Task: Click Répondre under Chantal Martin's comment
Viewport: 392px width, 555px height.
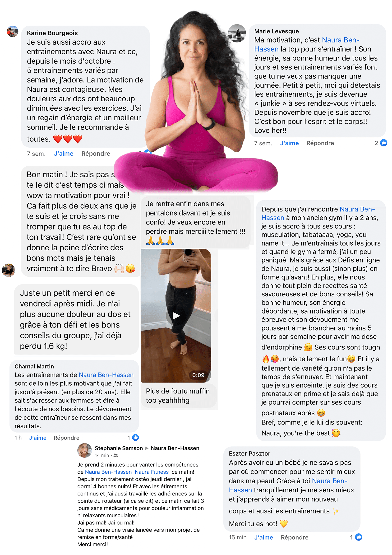Action: tap(66, 438)
